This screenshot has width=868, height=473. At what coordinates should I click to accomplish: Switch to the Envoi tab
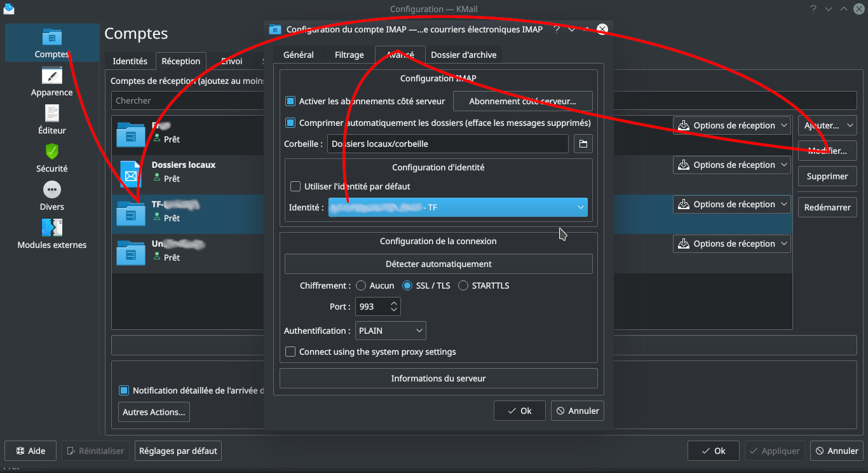231,61
